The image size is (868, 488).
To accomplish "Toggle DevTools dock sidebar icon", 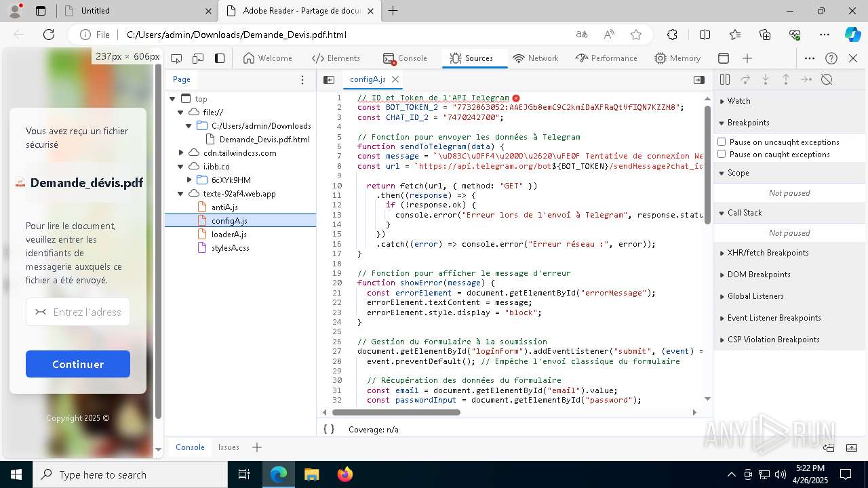I will point(220,58).
